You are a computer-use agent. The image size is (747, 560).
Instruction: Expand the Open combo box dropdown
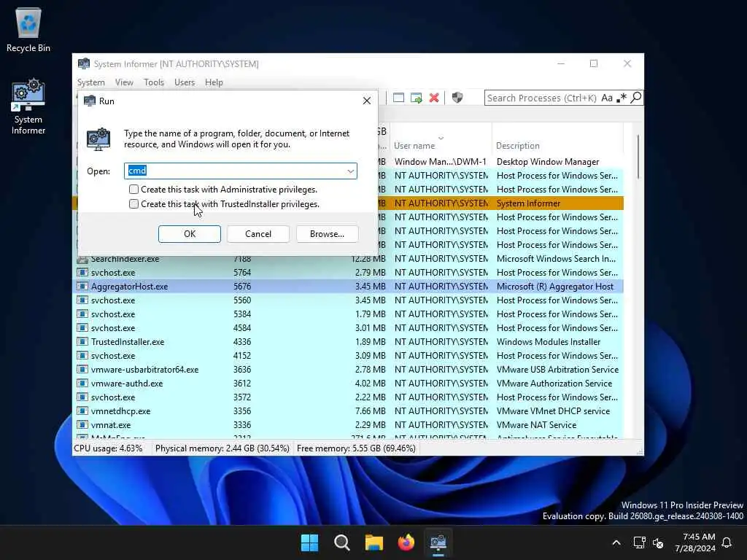(x=351, y=171)
